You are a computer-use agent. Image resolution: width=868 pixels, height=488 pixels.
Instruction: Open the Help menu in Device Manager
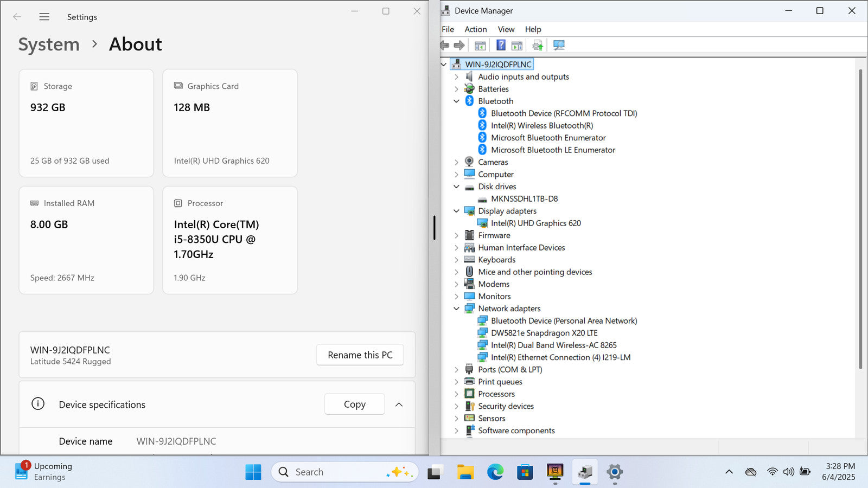tap(533, 29)
